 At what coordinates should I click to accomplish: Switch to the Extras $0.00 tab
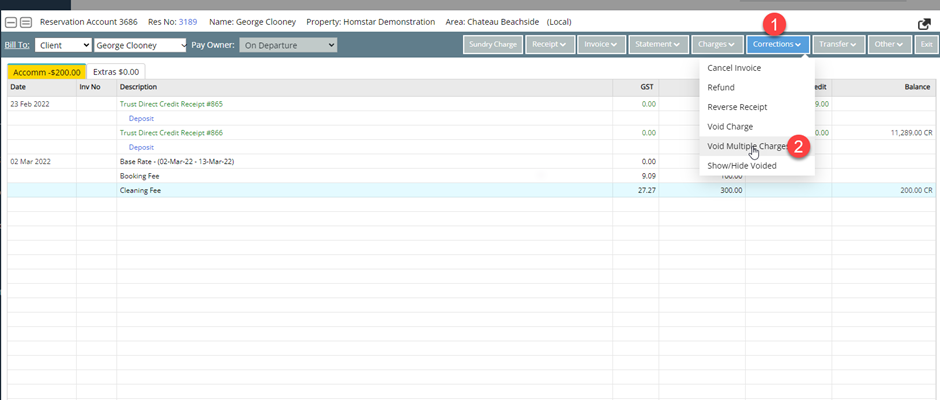point(115,72)
